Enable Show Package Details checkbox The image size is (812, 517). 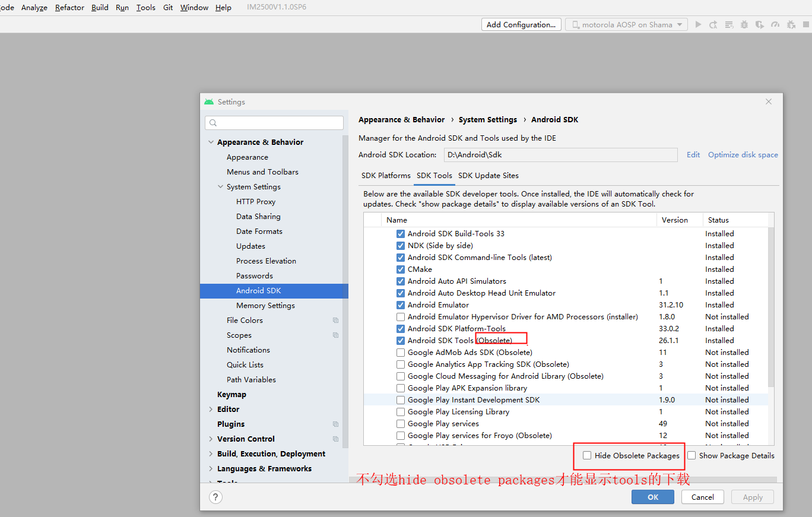tap(692, 456)
